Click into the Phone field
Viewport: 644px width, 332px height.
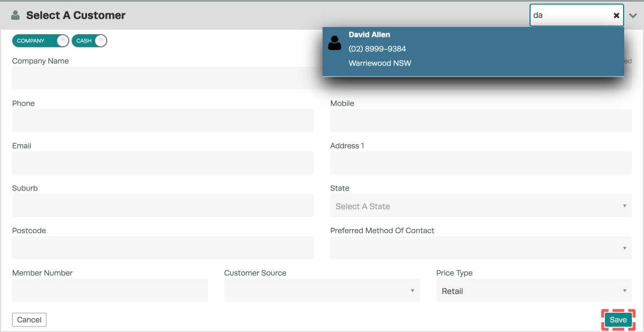(163, 121)
